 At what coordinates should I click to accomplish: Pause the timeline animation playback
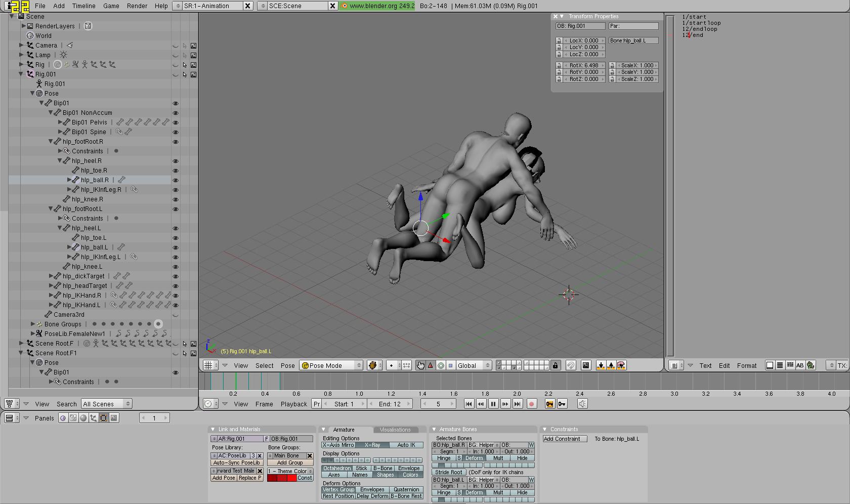[493, 404]
